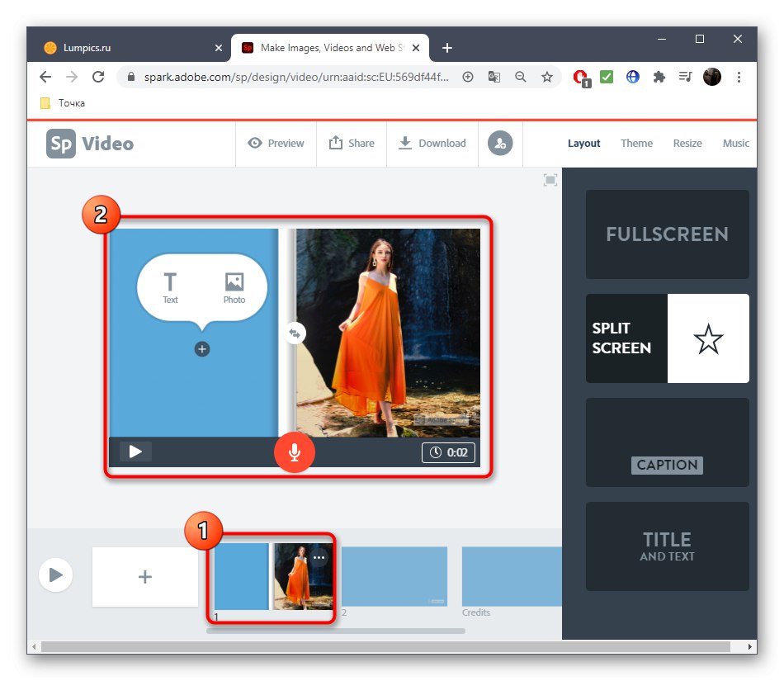784x681 pixels.
Task: Click the Share button
Action: [x=352, y=143]
